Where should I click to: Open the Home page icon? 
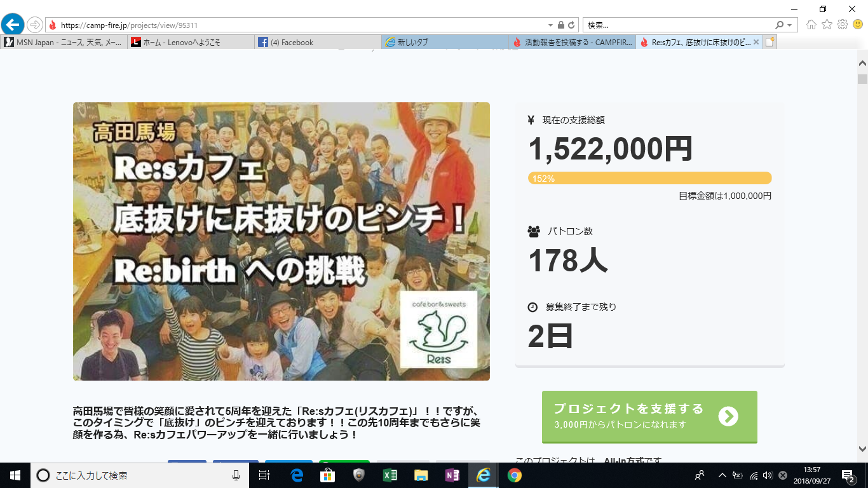click(x=811, y=25)
